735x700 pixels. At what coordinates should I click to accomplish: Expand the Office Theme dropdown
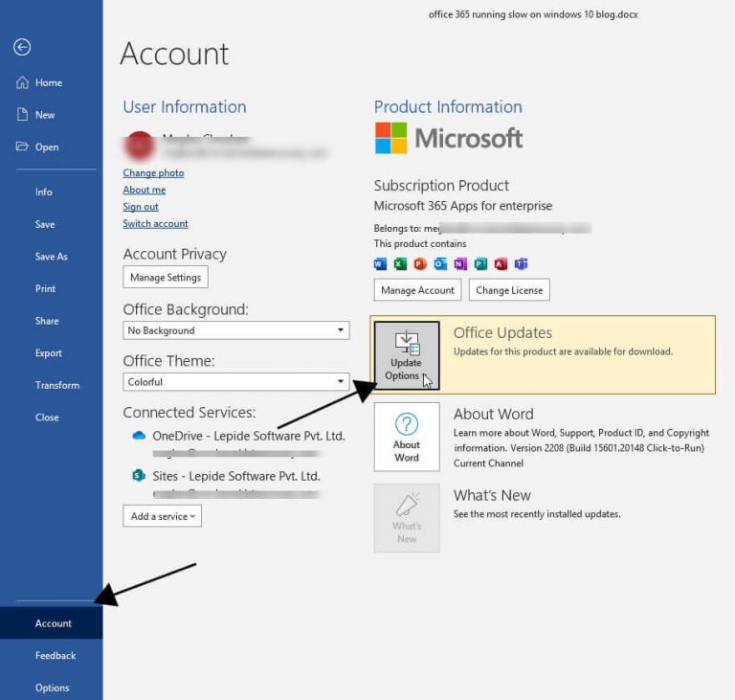coord(342,381)
